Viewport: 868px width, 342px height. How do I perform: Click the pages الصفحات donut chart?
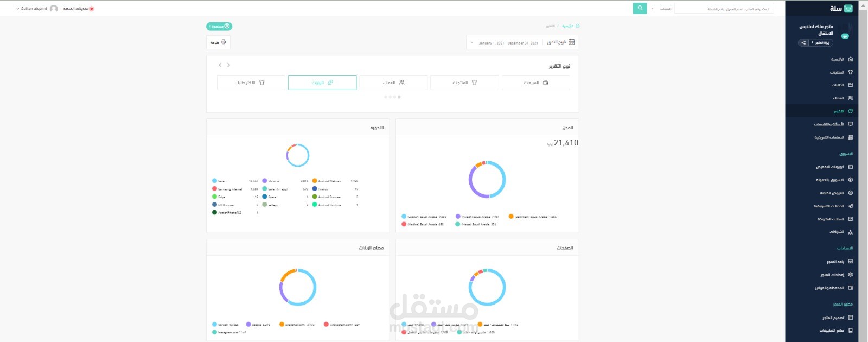coord(487,287)
